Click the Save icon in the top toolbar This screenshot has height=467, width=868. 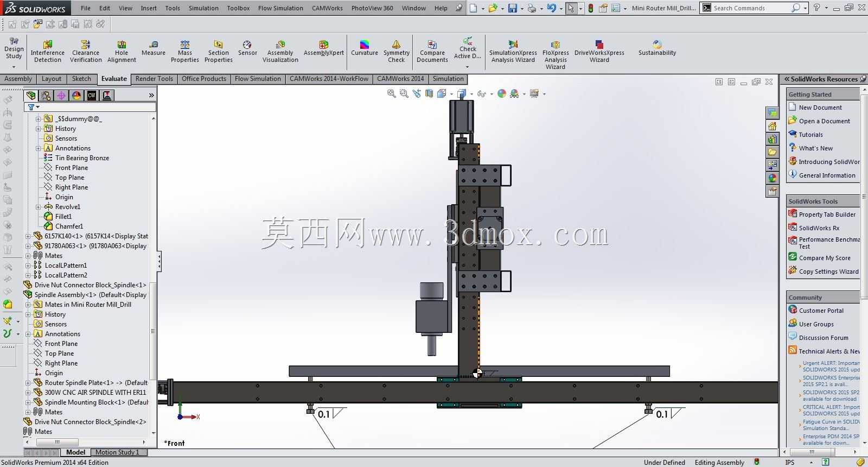pos(513,8)
